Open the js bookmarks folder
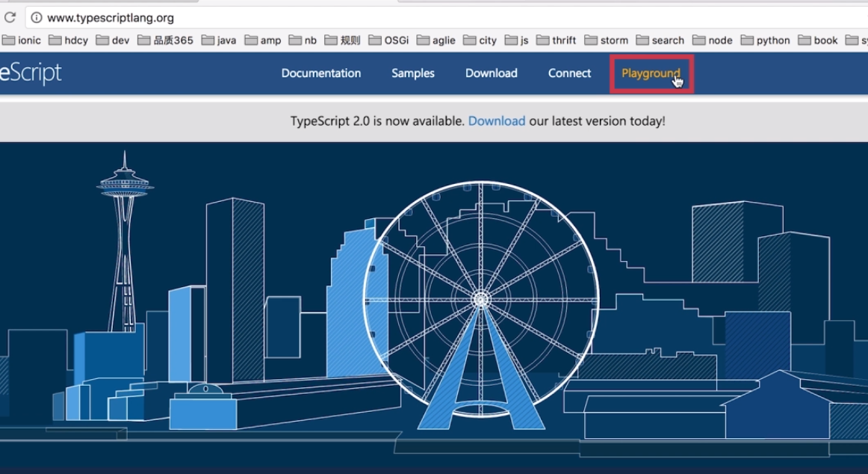Screen dimensions: 868x474 pos(516,40)
